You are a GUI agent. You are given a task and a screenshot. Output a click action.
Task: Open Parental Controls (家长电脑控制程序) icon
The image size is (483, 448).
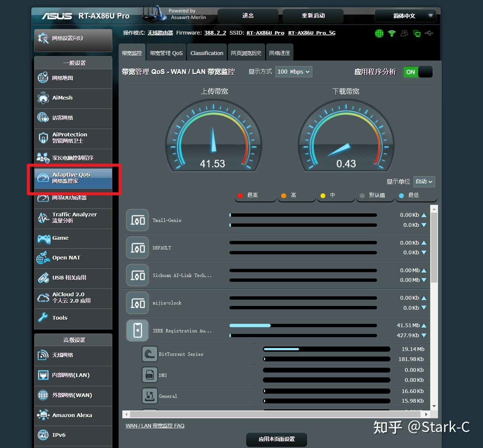point(43,158)
